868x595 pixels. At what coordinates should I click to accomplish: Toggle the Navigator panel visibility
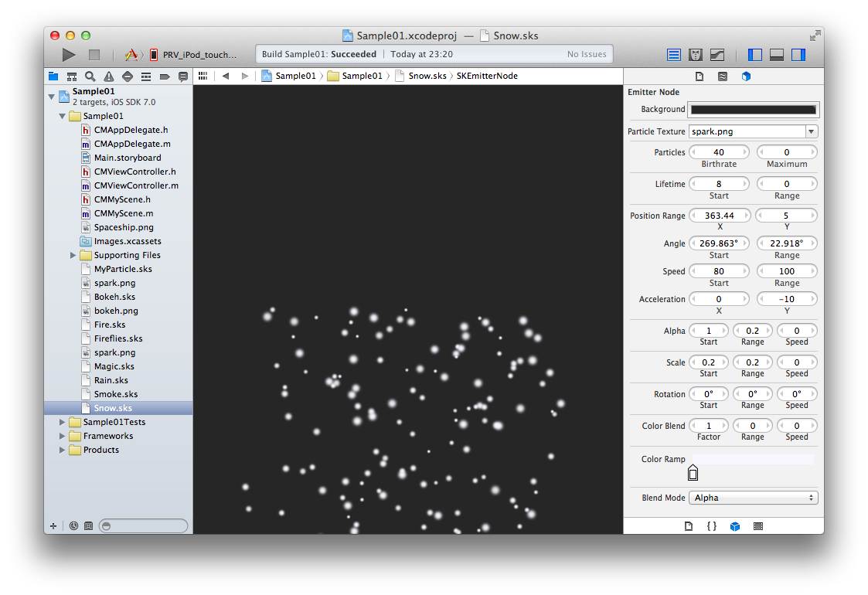(754, 55)
